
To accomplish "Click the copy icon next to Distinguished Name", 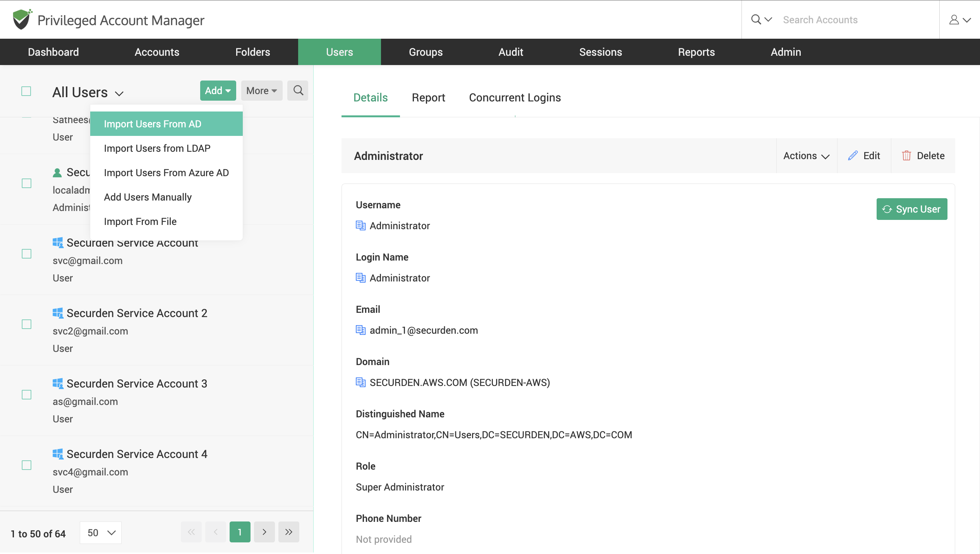I will tap(360, 434).
